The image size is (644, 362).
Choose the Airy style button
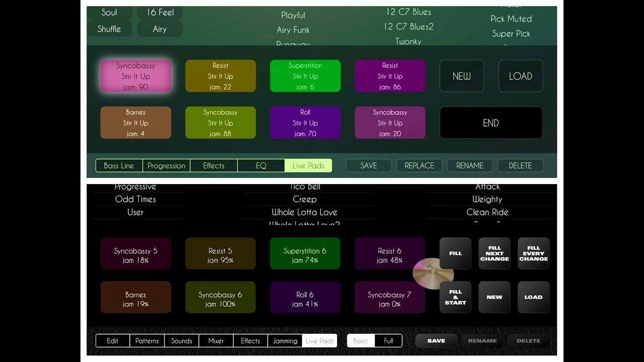click(x=160, y=29)
